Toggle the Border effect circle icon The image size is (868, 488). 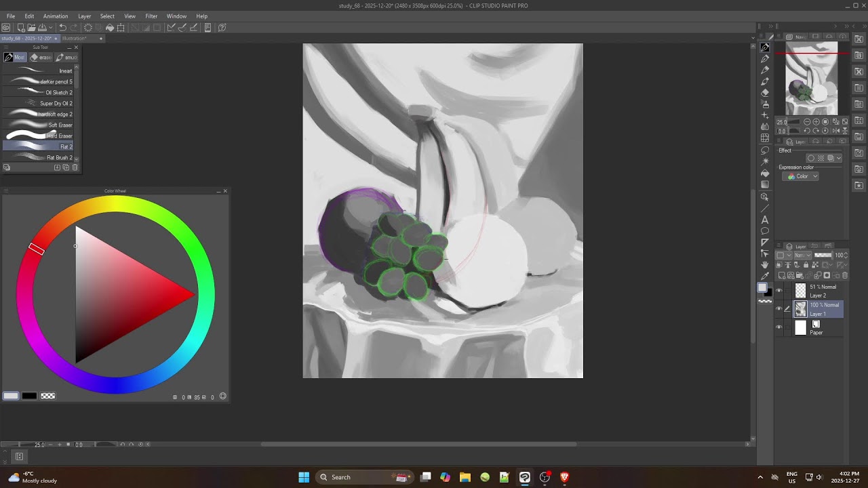pyautogui.click(x=811, y=158)
